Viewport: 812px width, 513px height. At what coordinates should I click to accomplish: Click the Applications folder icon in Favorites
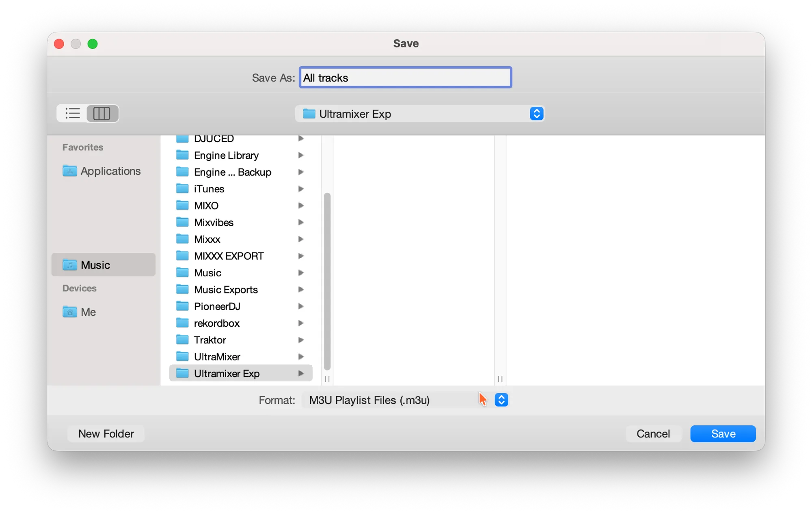(69, 171)
